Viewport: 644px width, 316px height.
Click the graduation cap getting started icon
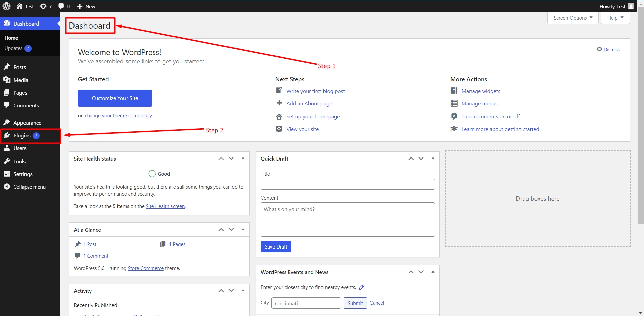click(454, 129)
